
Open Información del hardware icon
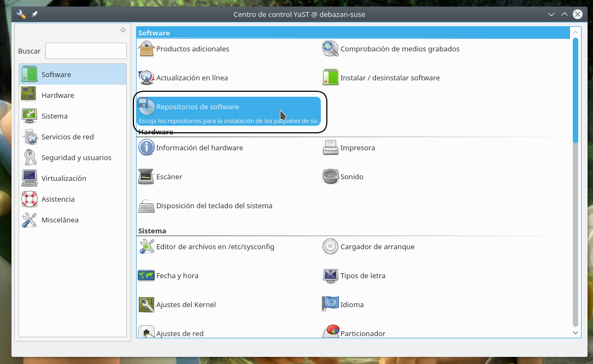(146, 148)
